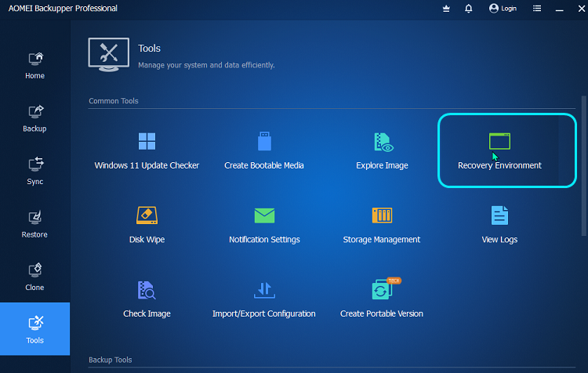Open Recovery Environment tool
588x373 pixels.
(499, 150)
